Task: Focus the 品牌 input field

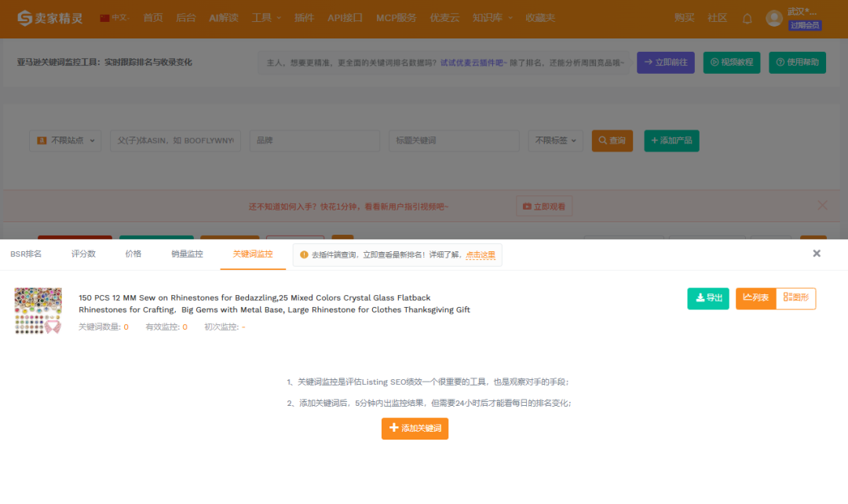Action: 315,141
